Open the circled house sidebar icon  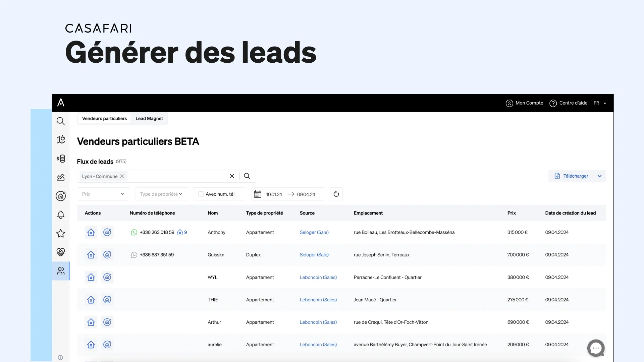[x=61, y=196]
